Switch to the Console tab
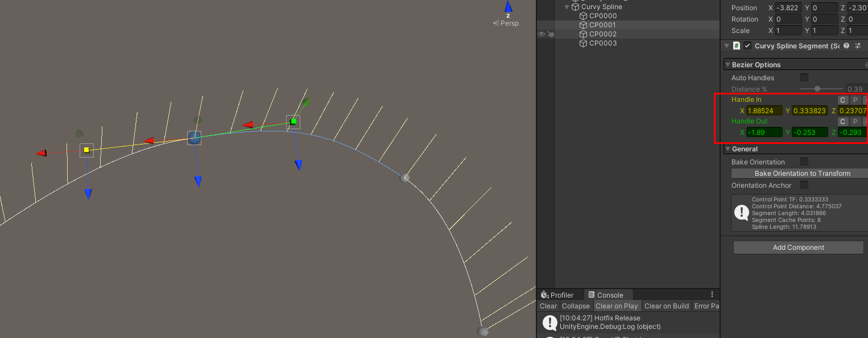The image size is (868, 338). (609, 295)
